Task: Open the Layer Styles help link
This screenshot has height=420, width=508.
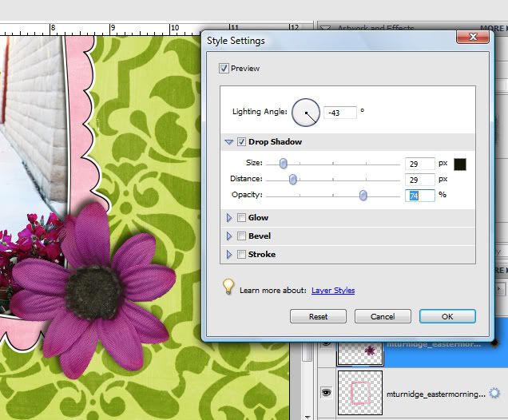Action: pos(333,290)
